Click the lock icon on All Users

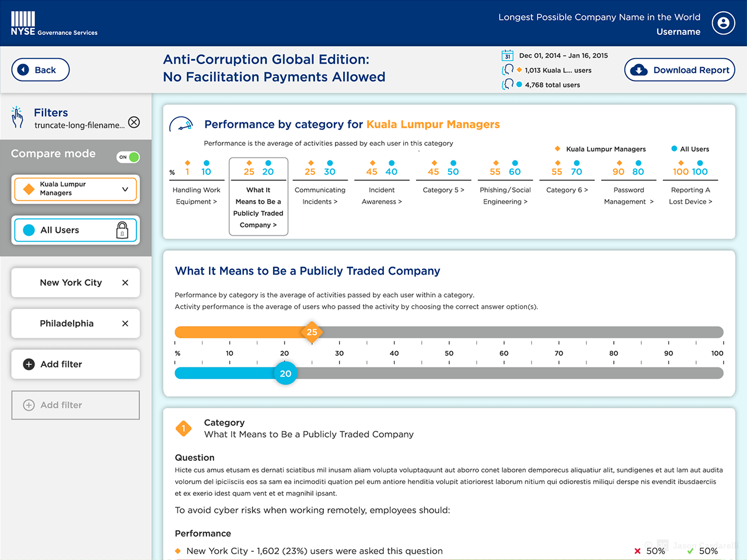tap(122, 230)
